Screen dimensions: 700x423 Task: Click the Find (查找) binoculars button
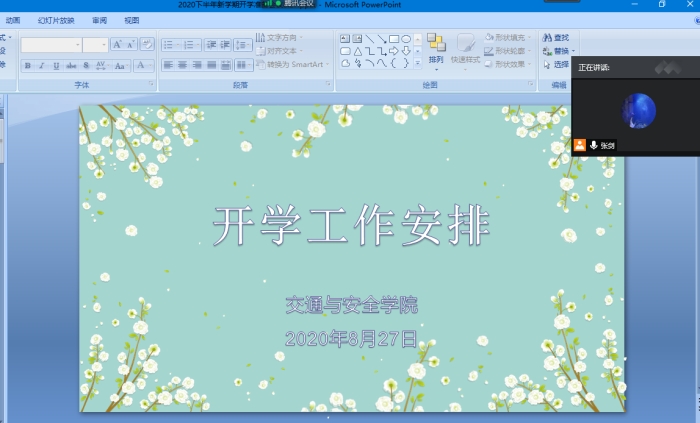coord(555,37)
